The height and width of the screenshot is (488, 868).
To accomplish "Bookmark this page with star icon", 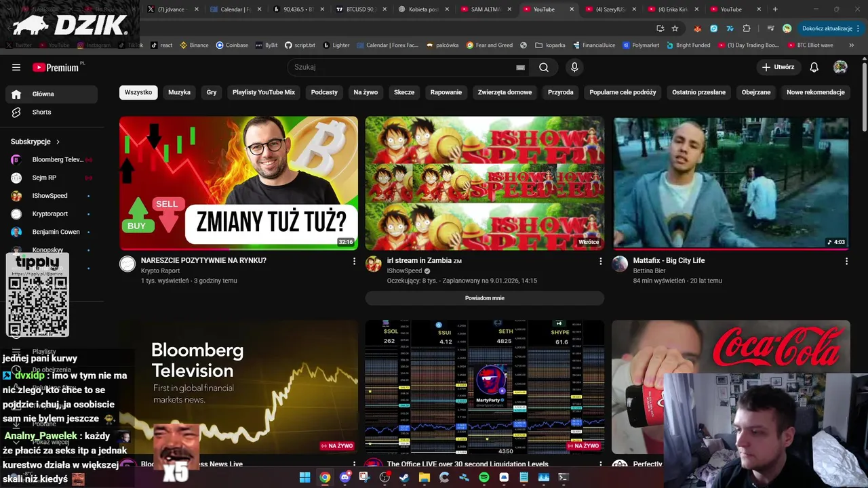I will point(675,28).
